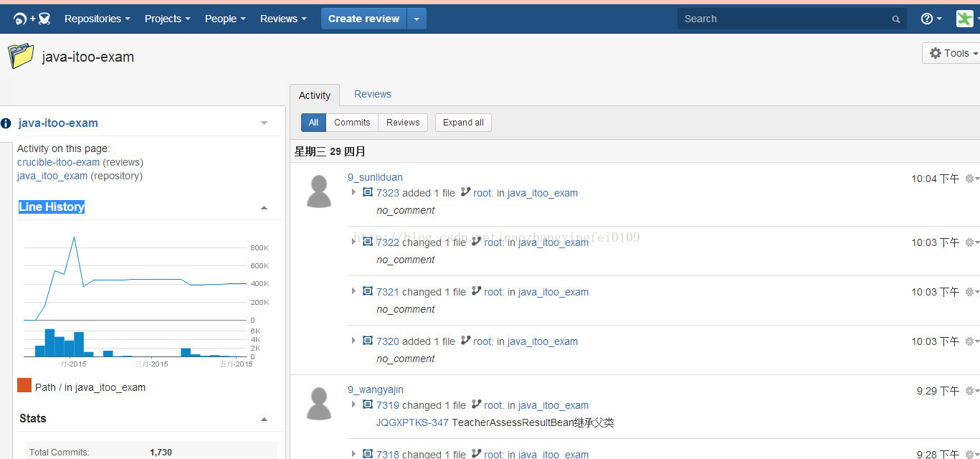
Task: Switch to the Reviews tab
Action: tap(373, 94)
